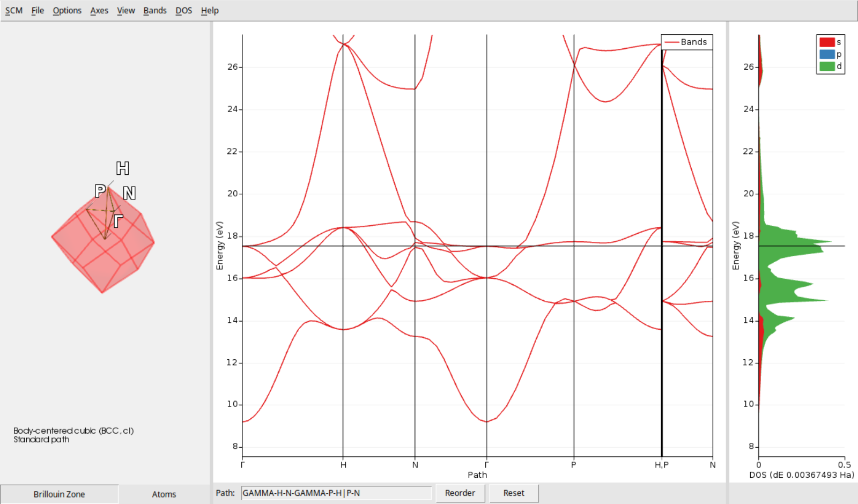This screenshot has width=858, height=504.
Task: Click the Reorder button
Action: coord(460,492)
